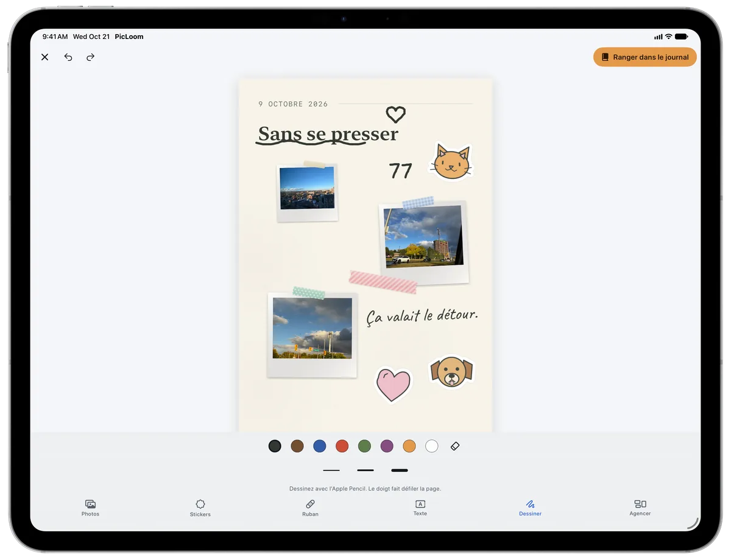Screen dimensions: 731x560
Task: Select the polaroid with green dotted tape
Action: click(x=312, y=335)
